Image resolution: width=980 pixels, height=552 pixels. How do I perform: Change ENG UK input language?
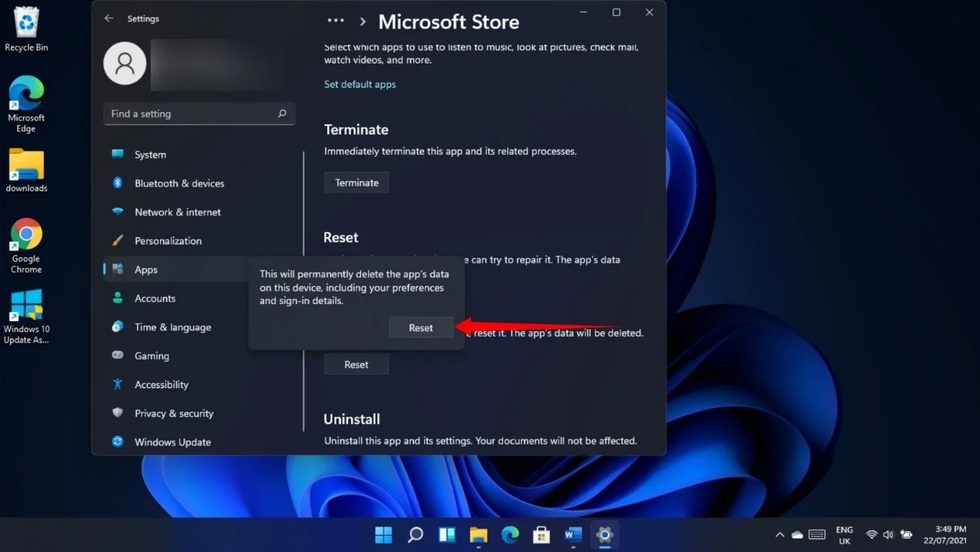[844, 535]
